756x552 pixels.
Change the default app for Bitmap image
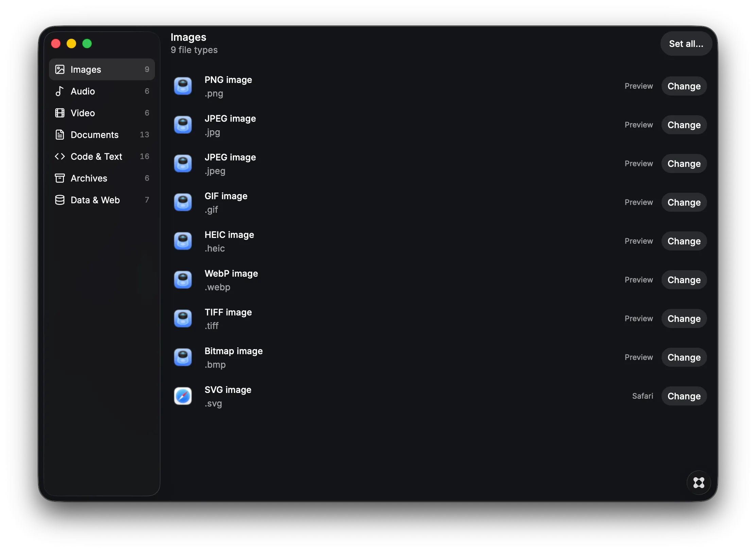tap(684, 357)
